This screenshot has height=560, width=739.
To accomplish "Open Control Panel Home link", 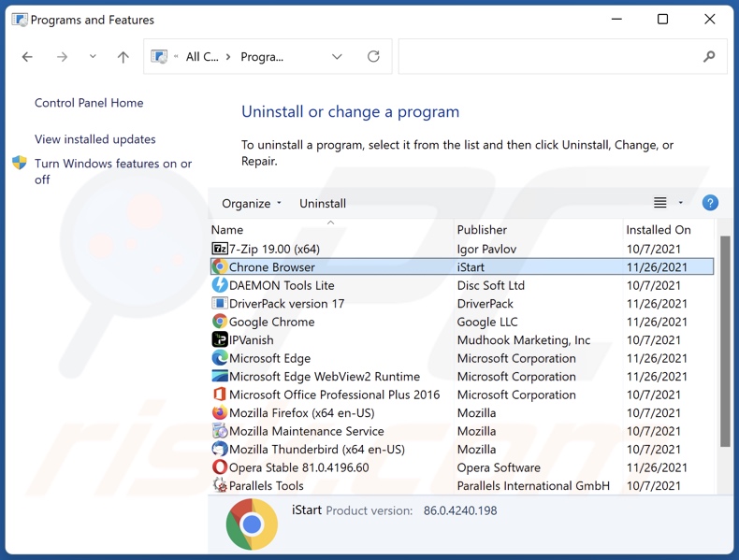I will [x=89, y=103].
